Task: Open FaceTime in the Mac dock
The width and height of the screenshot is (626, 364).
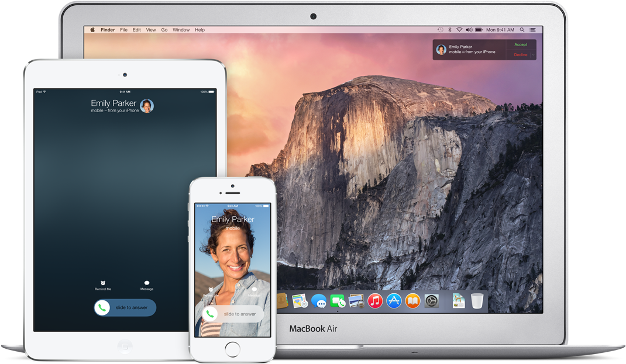Action: (x=338, y=301)
